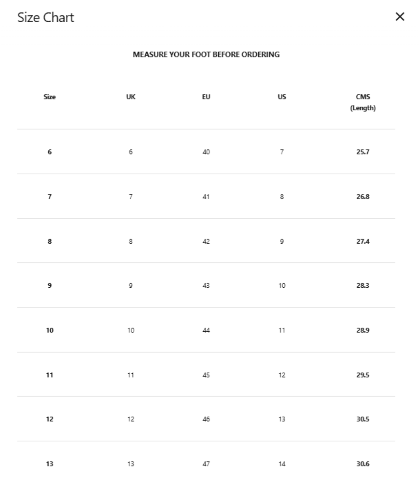This screenshot has height=504, width=420.
Task: Close the Size Chart dialog
Action: coord(400,17)
